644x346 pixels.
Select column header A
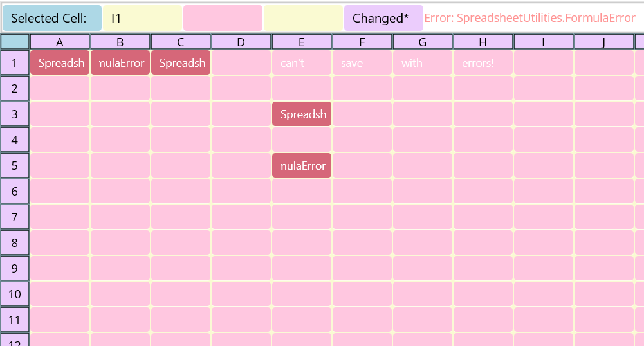60,42
